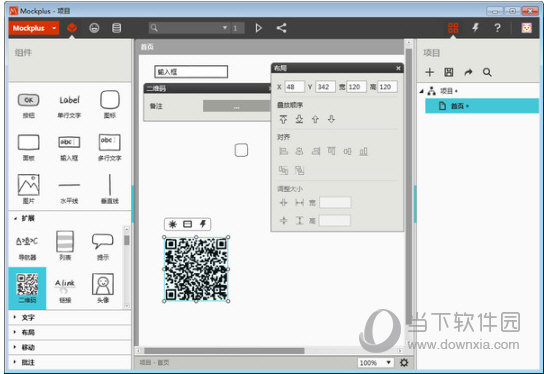Select the panel rectangle component
The width and height of the screenshot is (544, 374).
point(28,147)
